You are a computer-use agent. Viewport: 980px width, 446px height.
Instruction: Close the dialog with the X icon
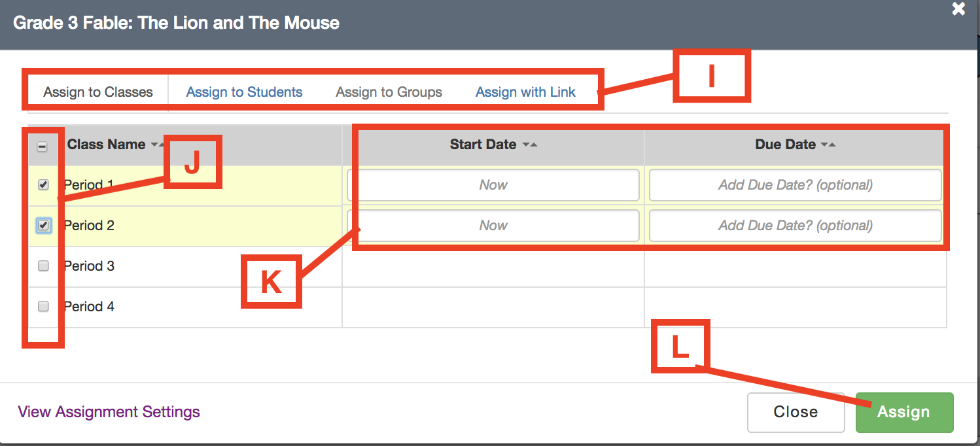pyautogui.click(x=958, y=9)
